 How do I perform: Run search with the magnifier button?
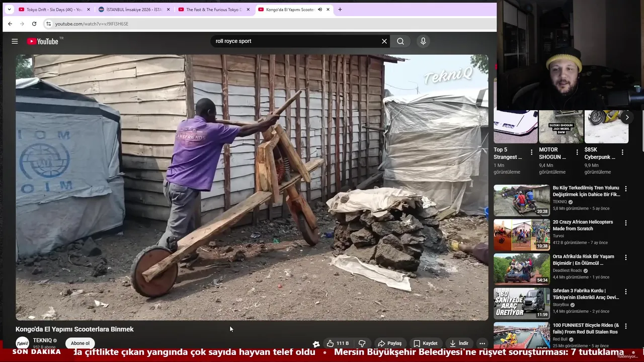tap(400, 41)
